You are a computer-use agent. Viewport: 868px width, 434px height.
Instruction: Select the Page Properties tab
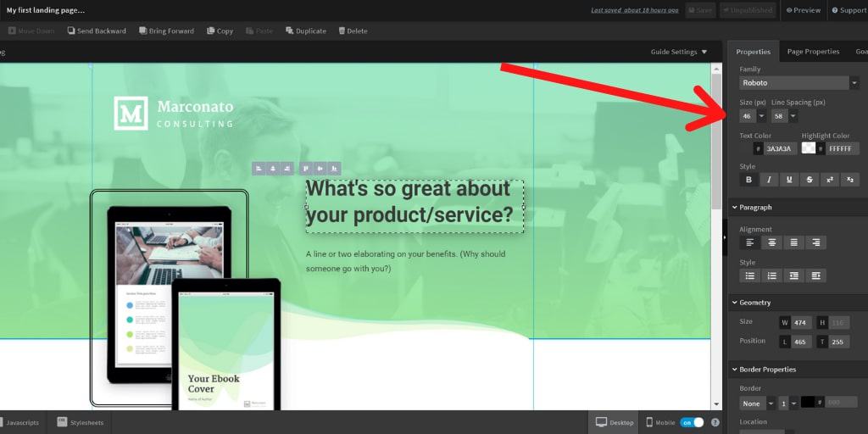pos(813,52)
